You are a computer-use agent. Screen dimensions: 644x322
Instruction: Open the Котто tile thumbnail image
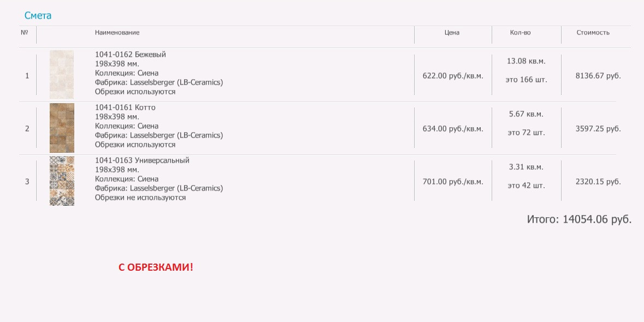pos(62,128)
